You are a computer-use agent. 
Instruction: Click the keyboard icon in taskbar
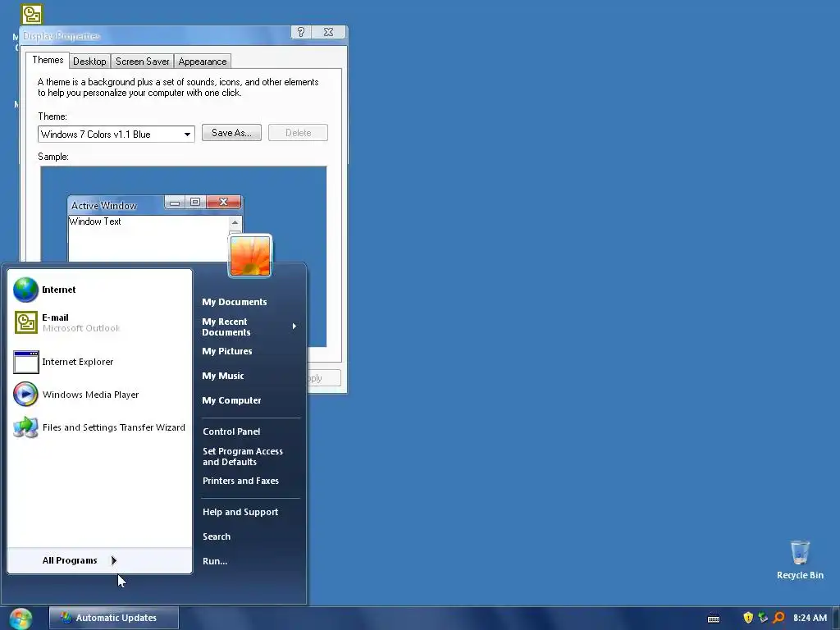pos(714,619)
